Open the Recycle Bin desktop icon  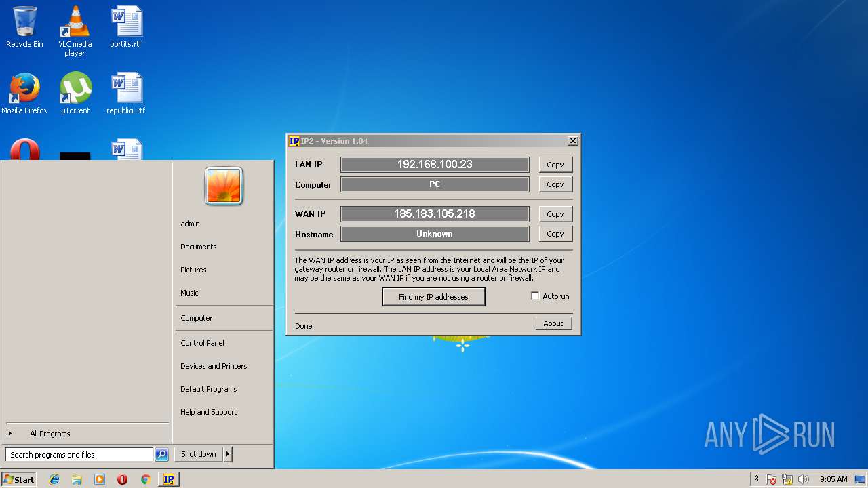(x=24, y=27)
